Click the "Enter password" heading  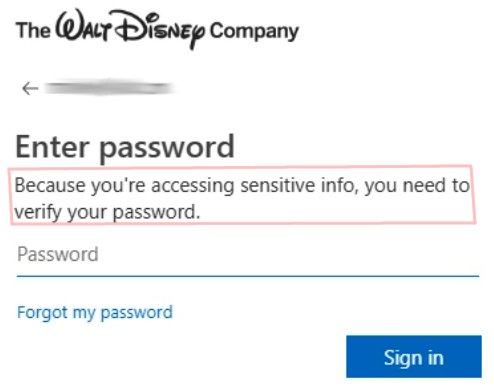tap(125, 148)
